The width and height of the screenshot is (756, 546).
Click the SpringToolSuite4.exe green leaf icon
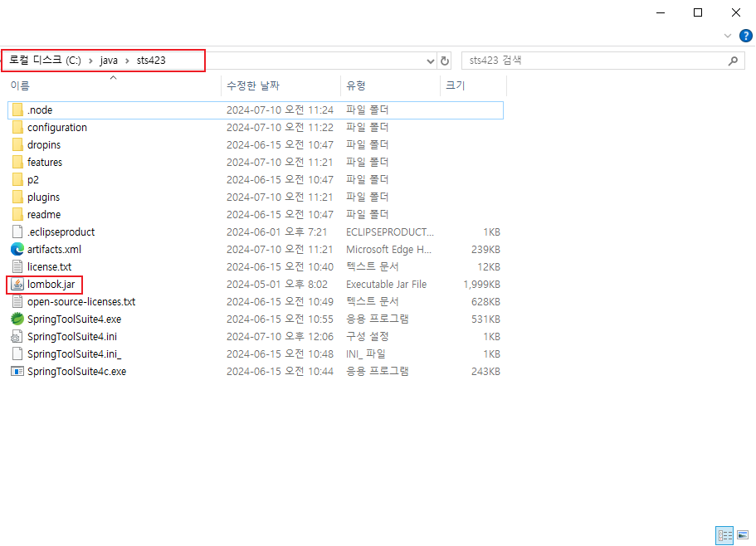pyautogui.click(x=17, y=319)
